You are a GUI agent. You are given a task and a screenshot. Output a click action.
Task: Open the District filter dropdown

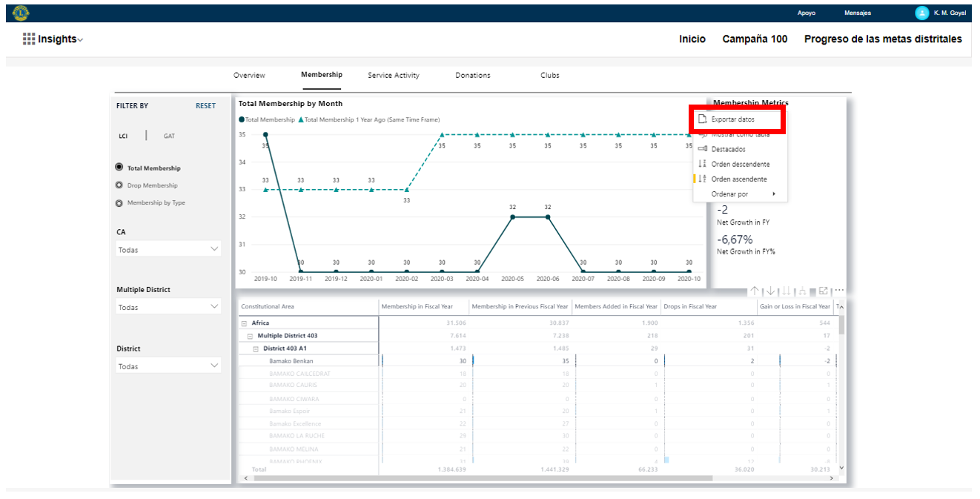click(x=168, y=365)
